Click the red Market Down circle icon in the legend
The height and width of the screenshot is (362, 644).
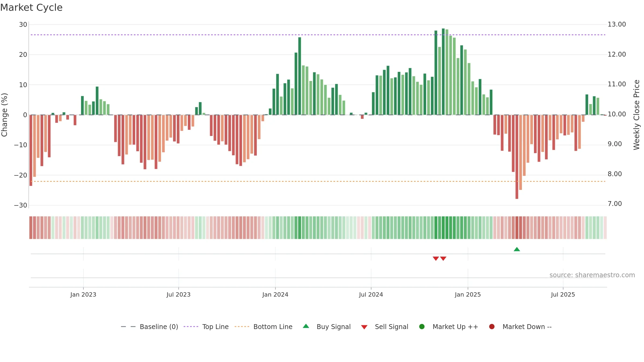[x=492, y=327]
